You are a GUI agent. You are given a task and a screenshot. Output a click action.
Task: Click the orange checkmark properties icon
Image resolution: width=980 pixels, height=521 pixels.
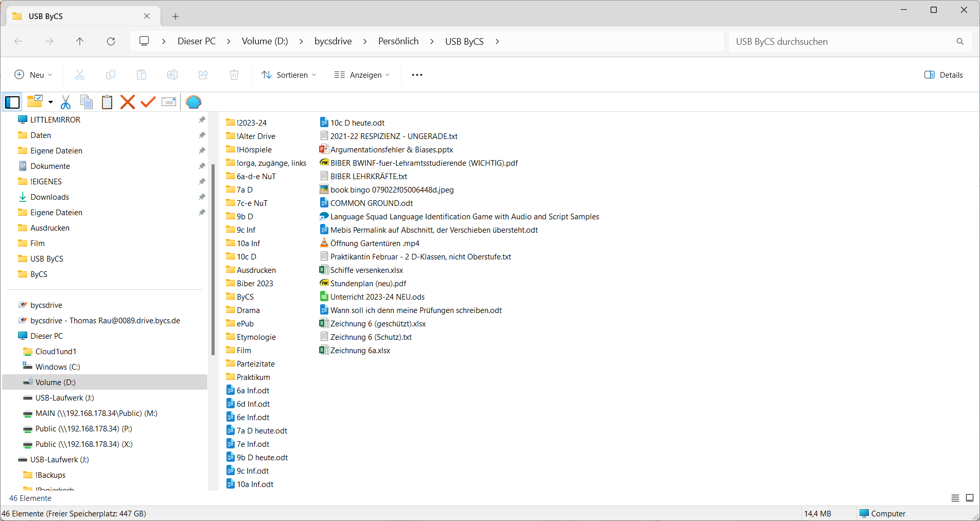click(x=148, y=102)
